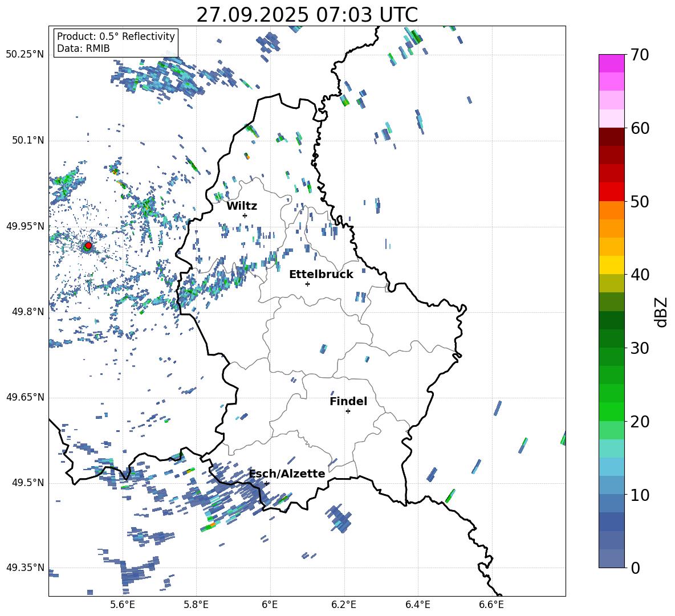Click the red radar site marker

click(x=88, y=245)
